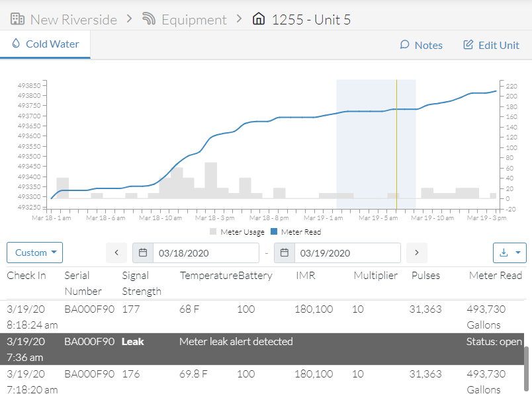This screenshot has height=394, width=532.
Task: Click the building icon beside New Riverside
Action: pyautogui.click(x=17, y=19)
